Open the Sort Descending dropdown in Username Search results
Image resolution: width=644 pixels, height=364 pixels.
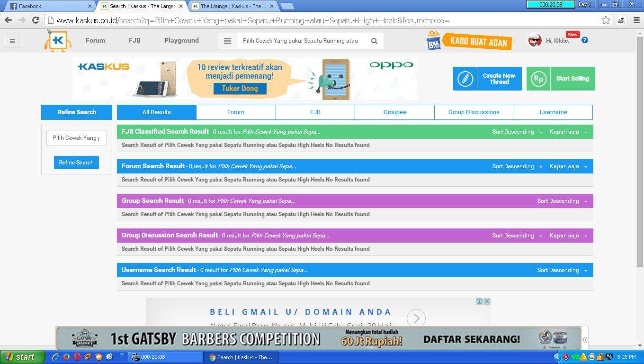pyautogui.click(x=562, y=270)
